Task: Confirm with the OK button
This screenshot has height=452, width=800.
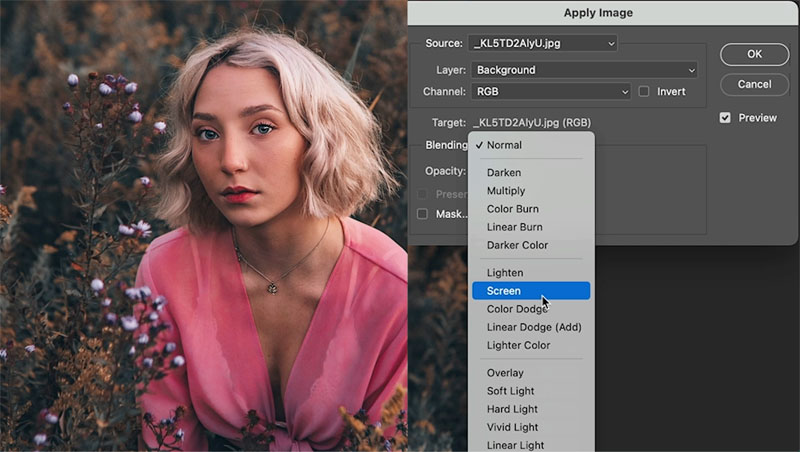Action: [x=755, y=54]
